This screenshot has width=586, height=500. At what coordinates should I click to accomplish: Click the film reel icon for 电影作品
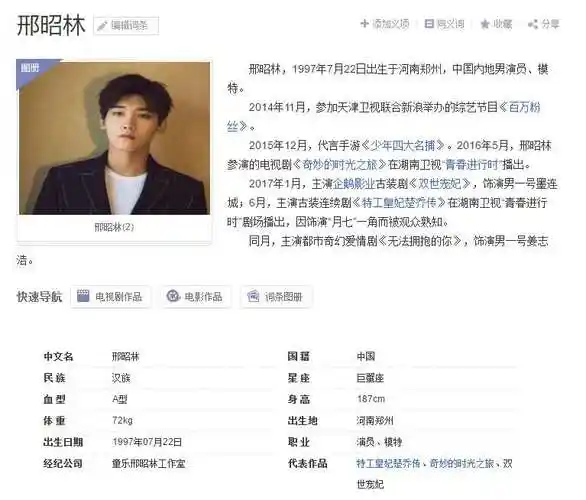coord(173,296)
